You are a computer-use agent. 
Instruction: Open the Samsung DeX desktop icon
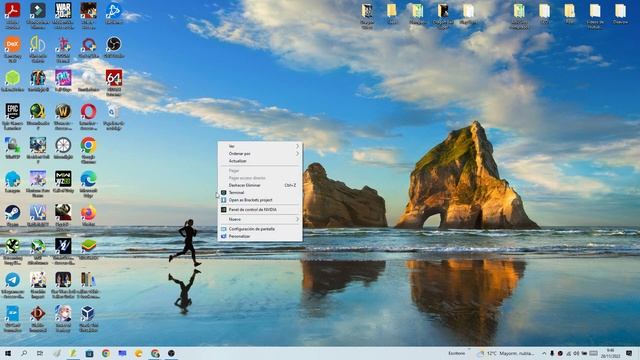coord(13,44)
